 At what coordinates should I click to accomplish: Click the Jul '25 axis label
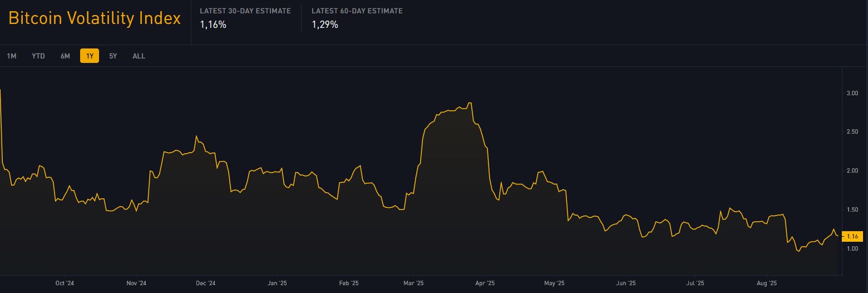coord(695,284)
